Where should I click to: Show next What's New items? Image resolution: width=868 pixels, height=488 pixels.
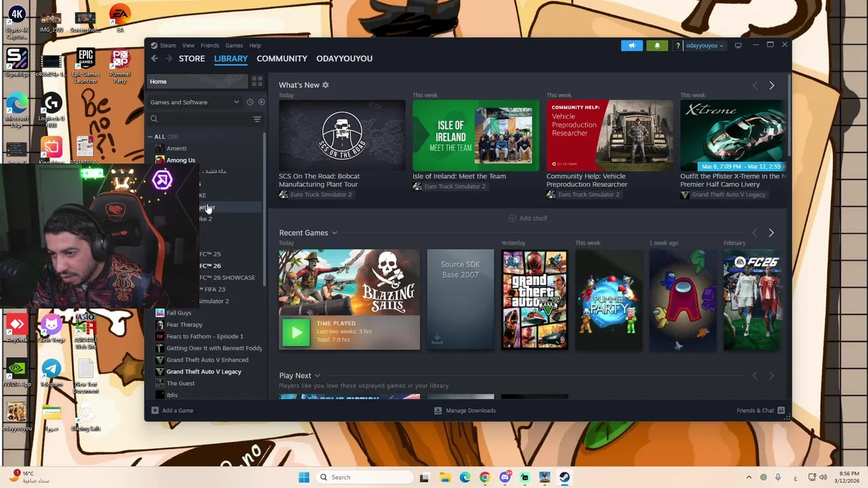point(771,85)
